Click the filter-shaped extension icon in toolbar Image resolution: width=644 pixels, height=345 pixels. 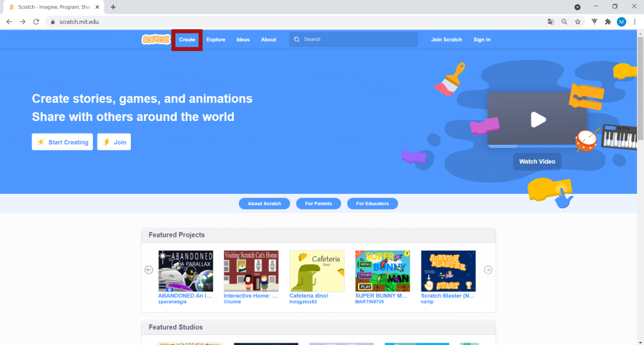594,22
